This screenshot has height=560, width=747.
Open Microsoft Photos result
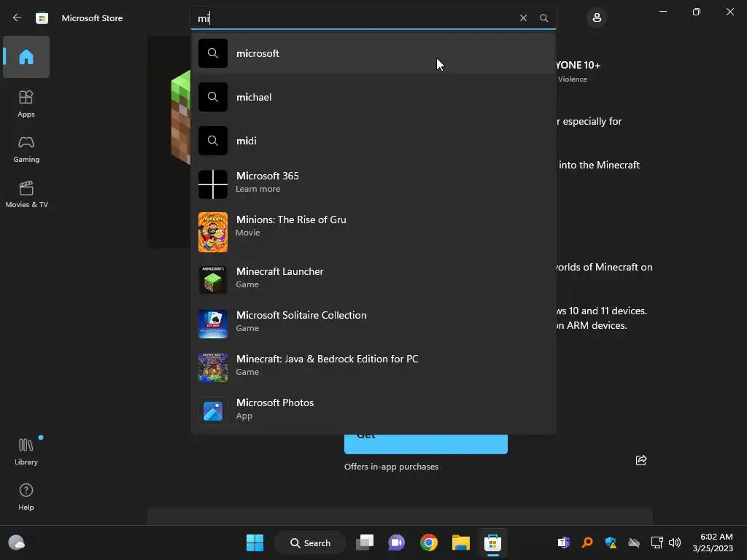click(373, 410)
